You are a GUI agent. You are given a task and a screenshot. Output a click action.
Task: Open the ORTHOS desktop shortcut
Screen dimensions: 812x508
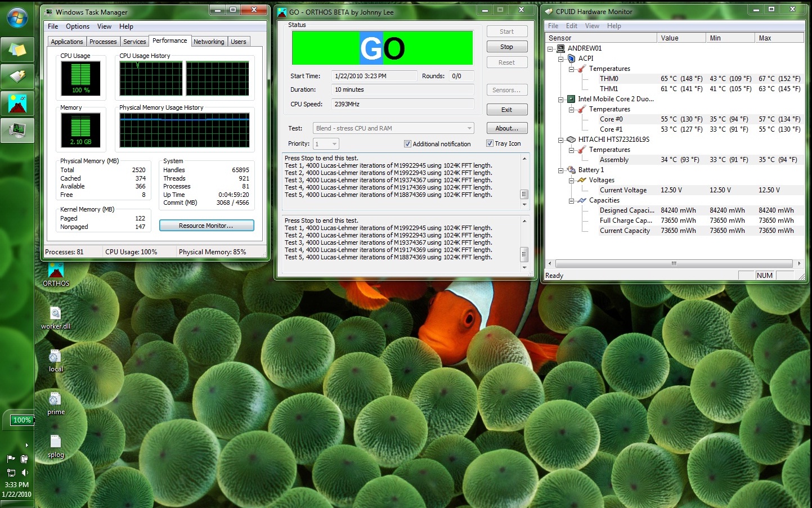56,275
